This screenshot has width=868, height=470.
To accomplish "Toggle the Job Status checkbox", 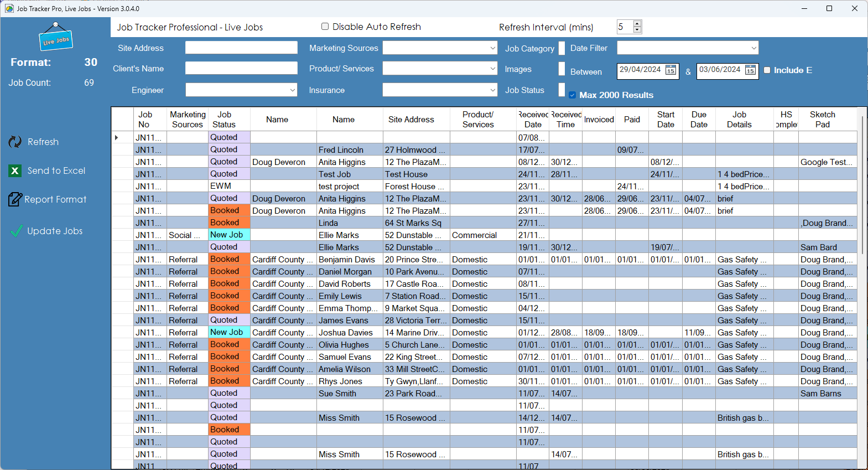I will [562, 90].
